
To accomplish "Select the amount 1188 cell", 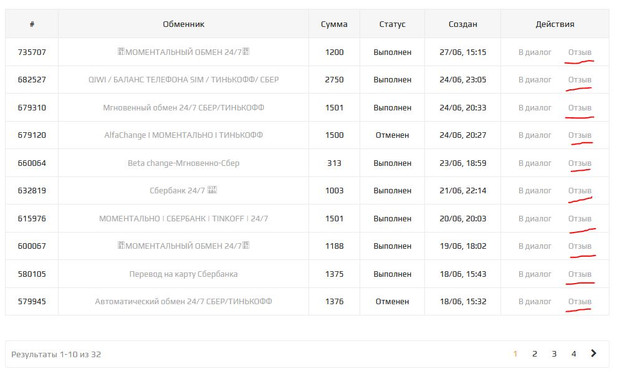I will (x=334, y=246).
